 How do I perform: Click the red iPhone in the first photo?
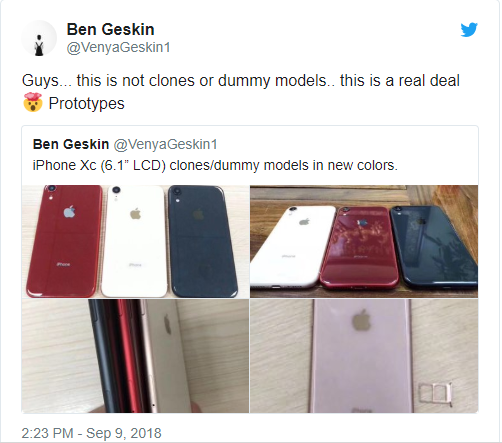coord(65,241)
